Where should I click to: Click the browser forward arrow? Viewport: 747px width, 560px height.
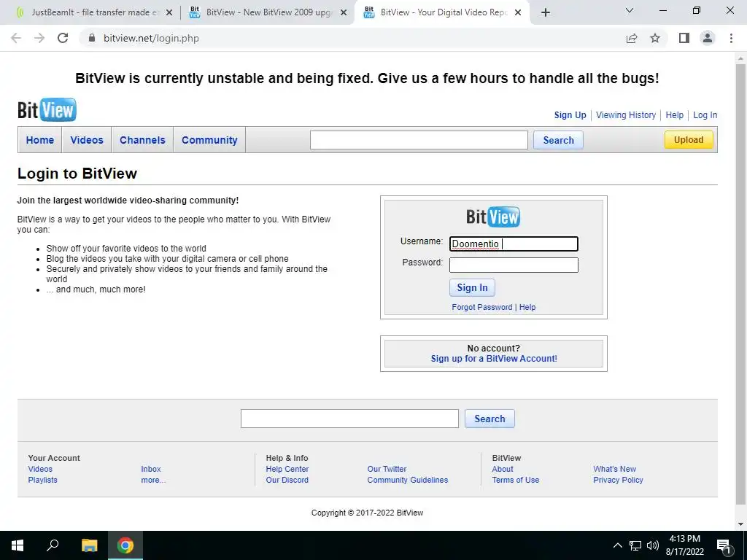pos(39,38)
